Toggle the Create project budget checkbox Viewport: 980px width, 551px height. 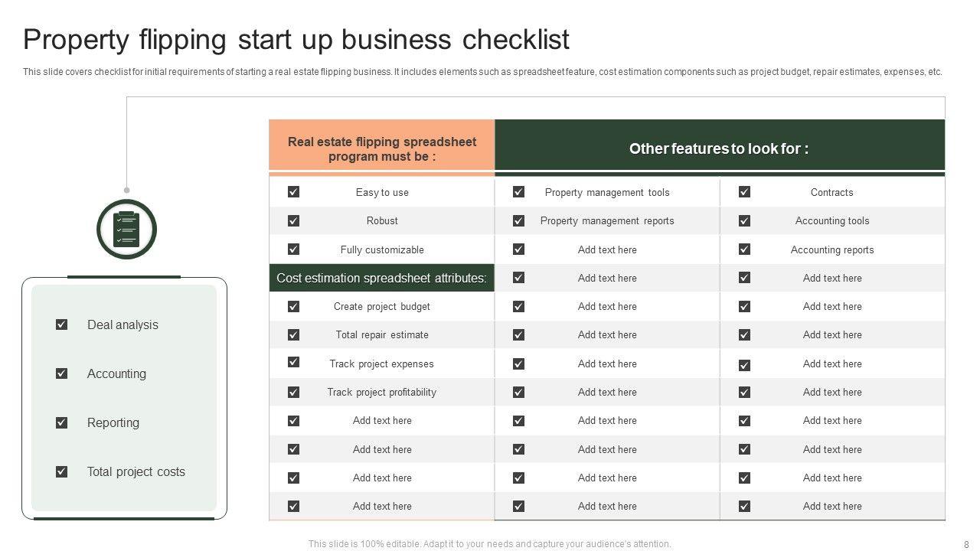(x=293, y=306)
